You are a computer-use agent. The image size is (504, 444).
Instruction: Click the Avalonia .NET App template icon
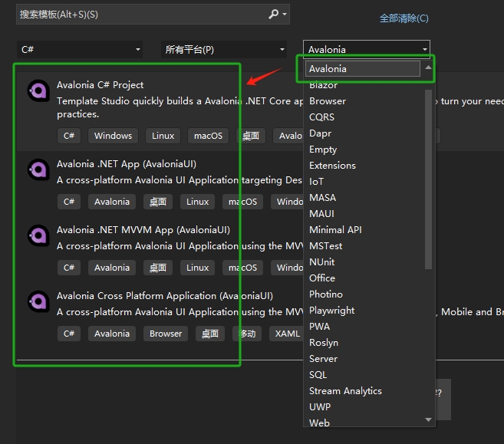click(38, 169)
